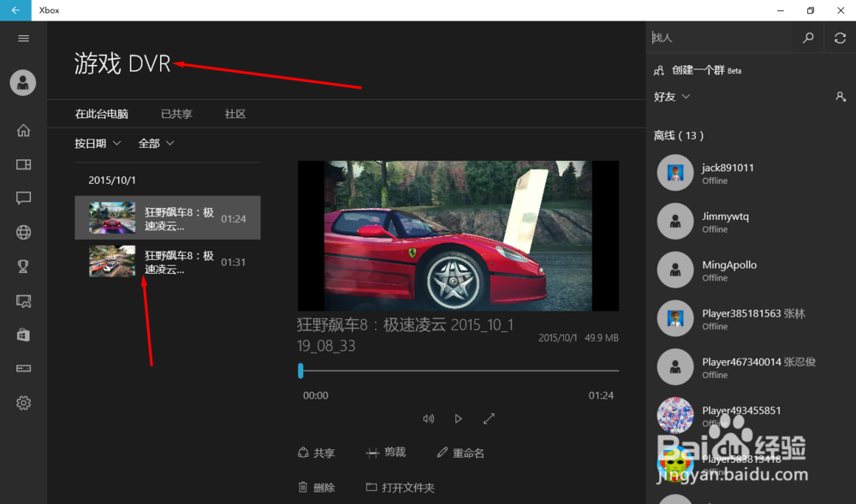Click the globe Trending icon in sidebar

(x=23, y=232)
